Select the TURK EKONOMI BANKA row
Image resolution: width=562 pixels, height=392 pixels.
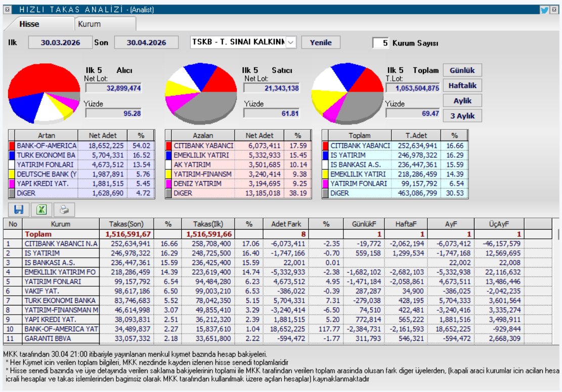coord(278,300)
